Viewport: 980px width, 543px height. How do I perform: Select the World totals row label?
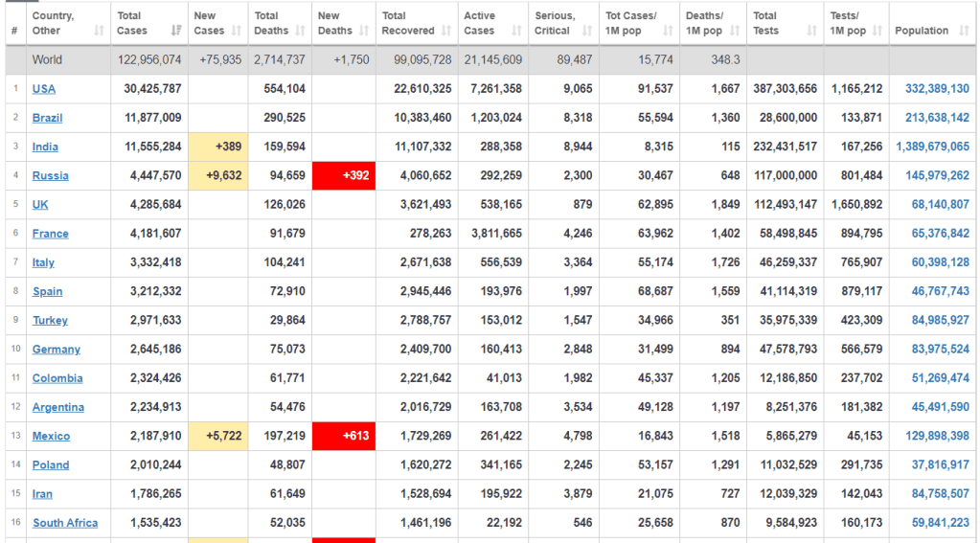point(47,59)
